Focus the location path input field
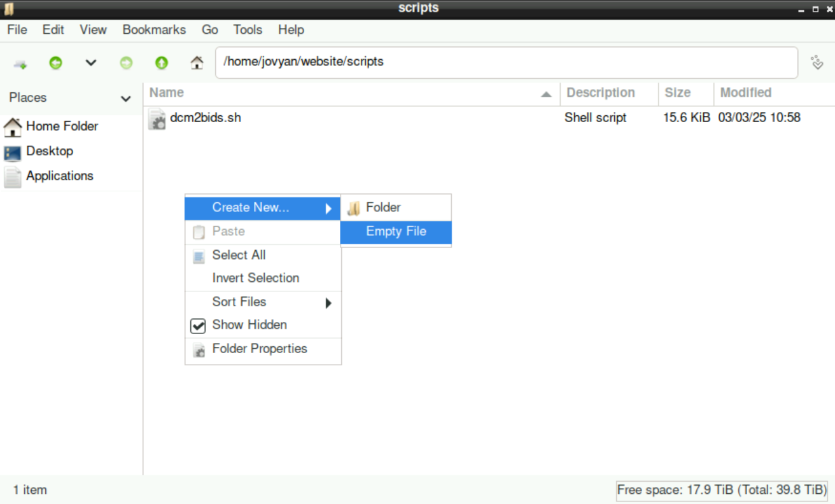The image size is (835, 504). pos(507,62)
